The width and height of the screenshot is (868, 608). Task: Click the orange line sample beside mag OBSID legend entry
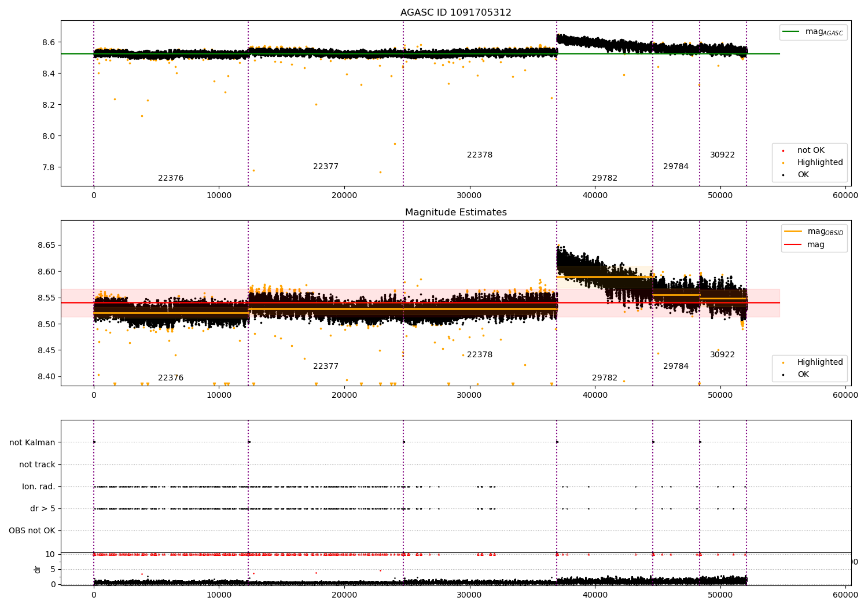(x=793, y=232)
